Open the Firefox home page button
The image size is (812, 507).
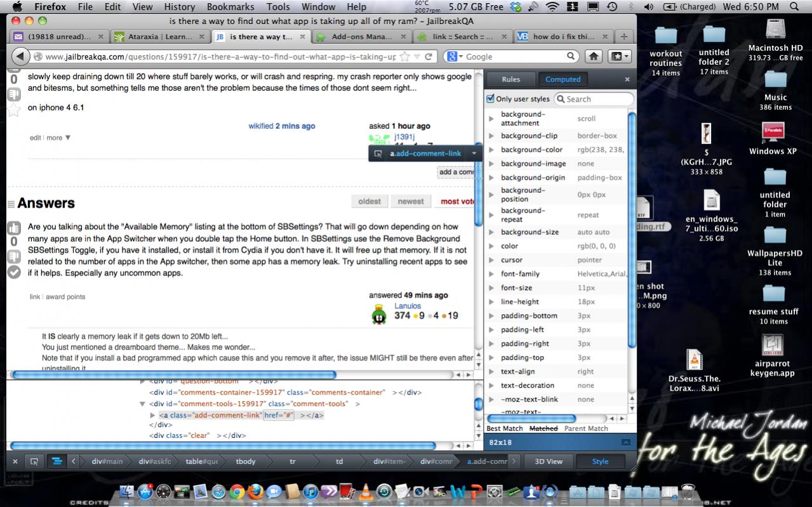click(x=594, y=56)
